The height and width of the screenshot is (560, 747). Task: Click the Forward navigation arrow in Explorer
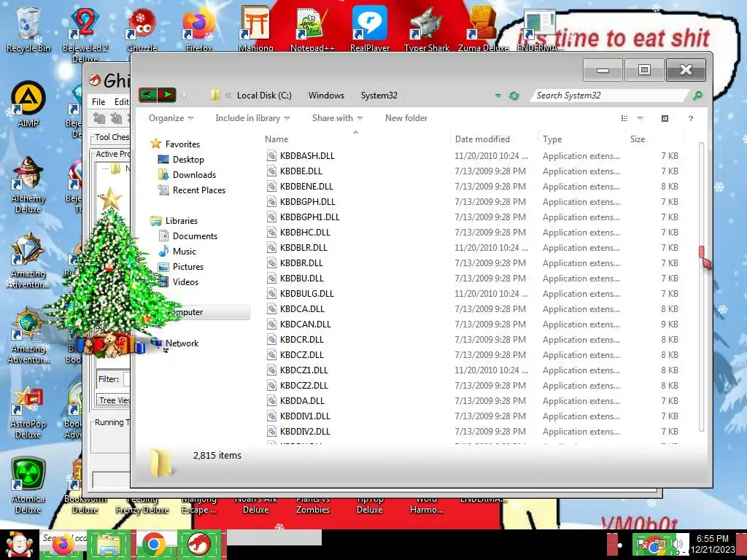coord(167,95)
